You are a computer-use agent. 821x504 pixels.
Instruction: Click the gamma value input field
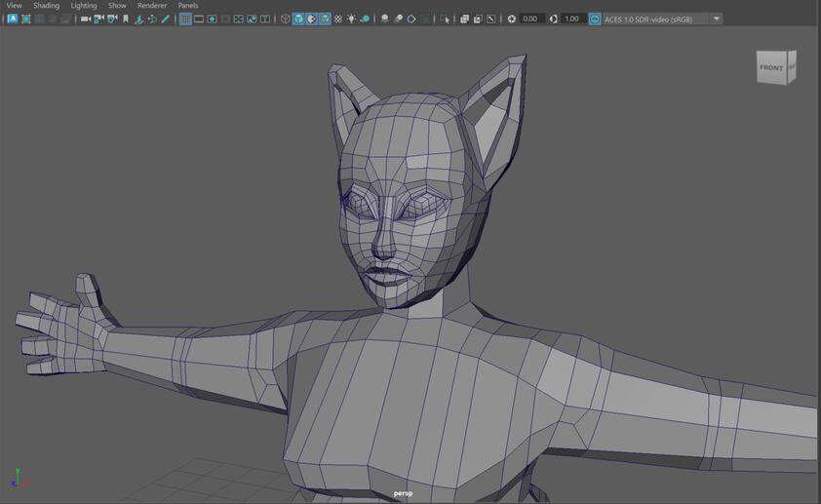(x=573, y=19)
